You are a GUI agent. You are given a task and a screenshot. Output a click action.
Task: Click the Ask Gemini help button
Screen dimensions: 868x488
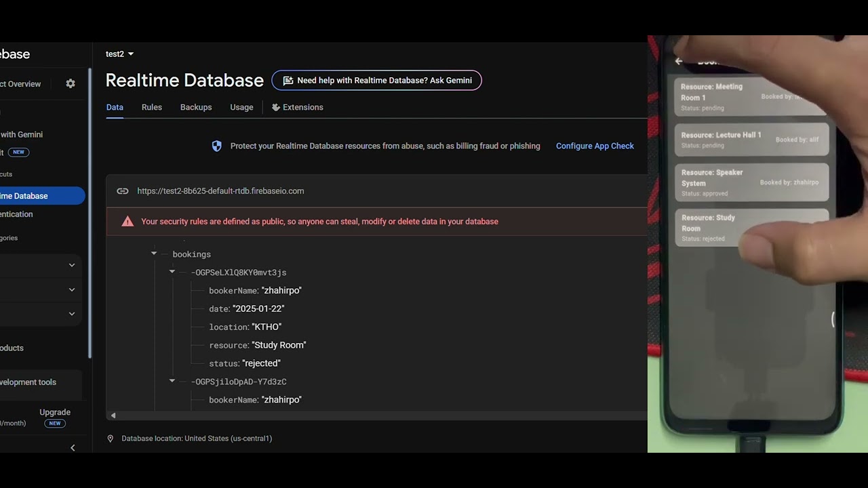376,81
